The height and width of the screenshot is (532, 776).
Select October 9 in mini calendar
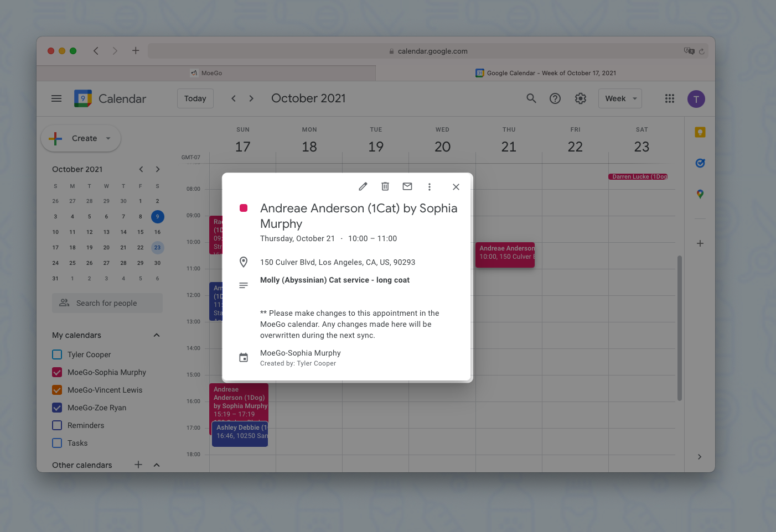click(158, 217)
